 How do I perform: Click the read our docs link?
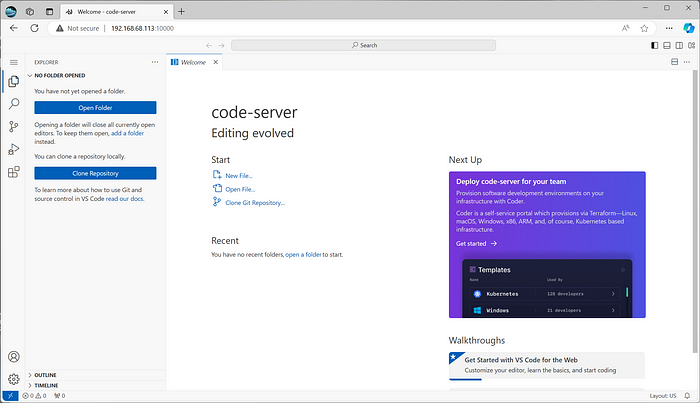click(x=125, y=199)
